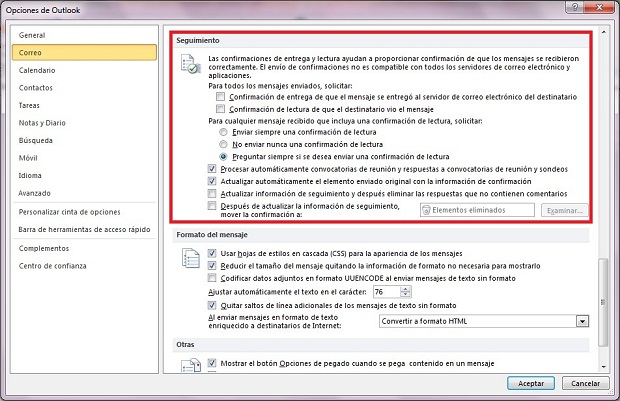Click the Examinar... button

(564, 210)
